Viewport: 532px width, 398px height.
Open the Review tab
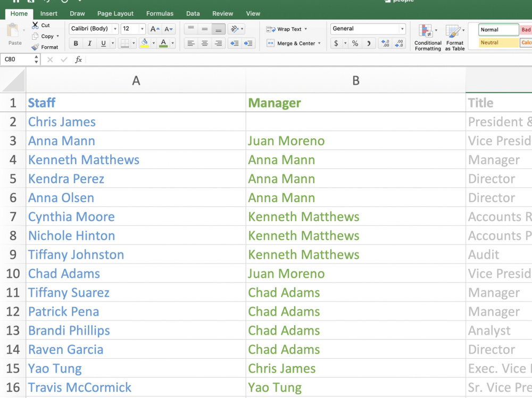click(x=222, y=13)
